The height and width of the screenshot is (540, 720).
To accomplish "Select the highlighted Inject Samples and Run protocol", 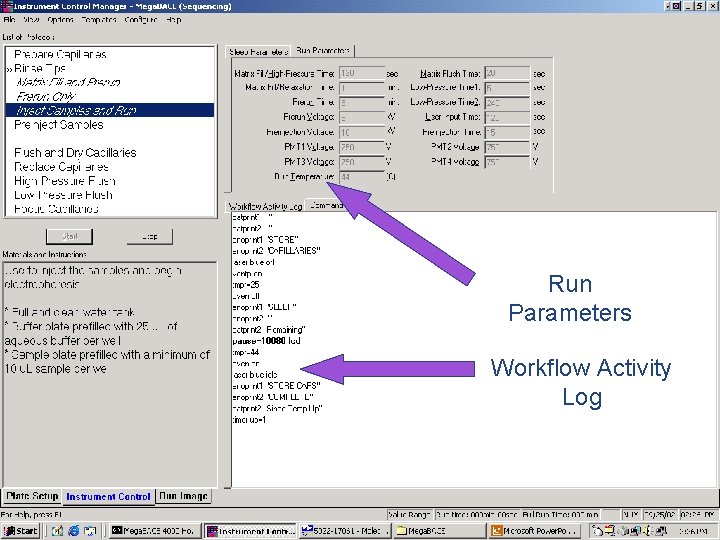I will point(109,110).
